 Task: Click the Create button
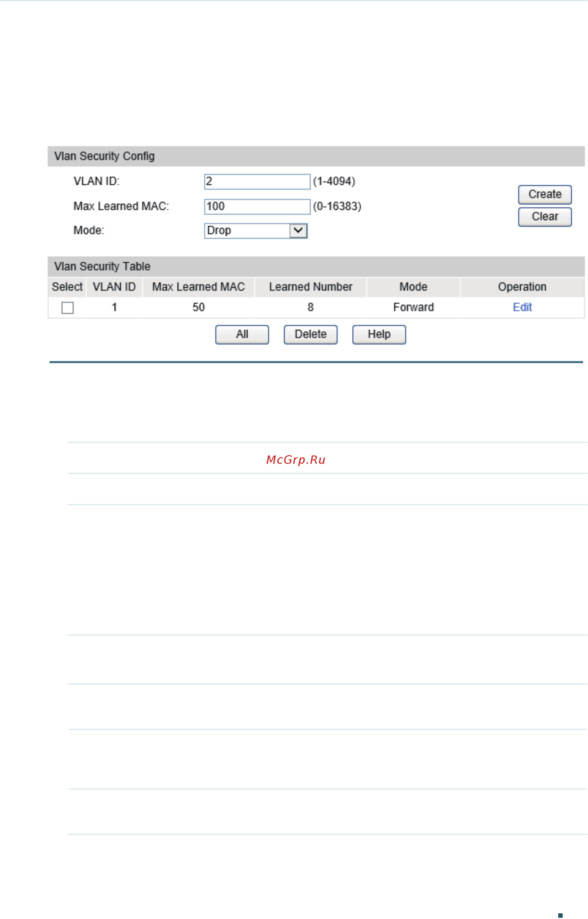coord(545,194)
